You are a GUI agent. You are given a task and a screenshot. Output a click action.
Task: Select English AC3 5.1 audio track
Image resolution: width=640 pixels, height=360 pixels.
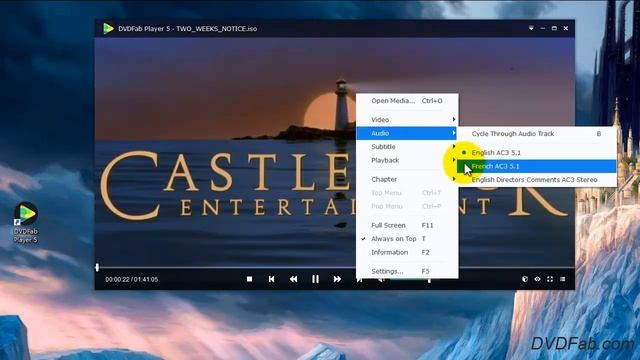tap(536, 153)
